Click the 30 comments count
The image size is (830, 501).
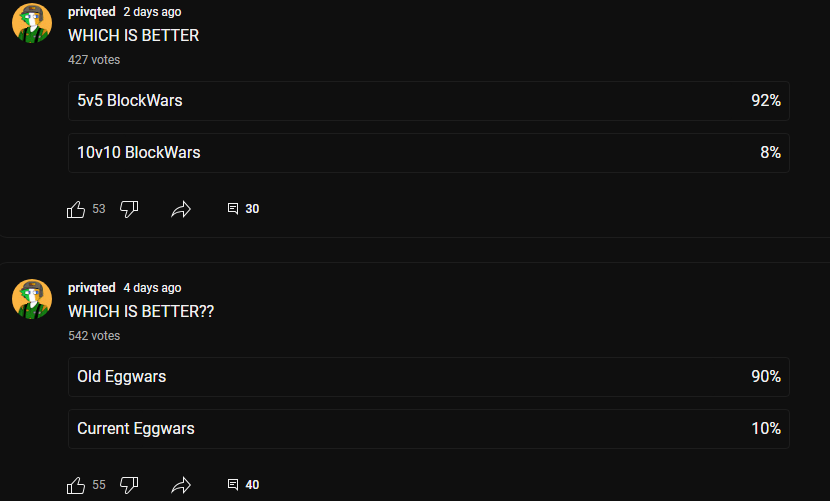coord(252,209)
